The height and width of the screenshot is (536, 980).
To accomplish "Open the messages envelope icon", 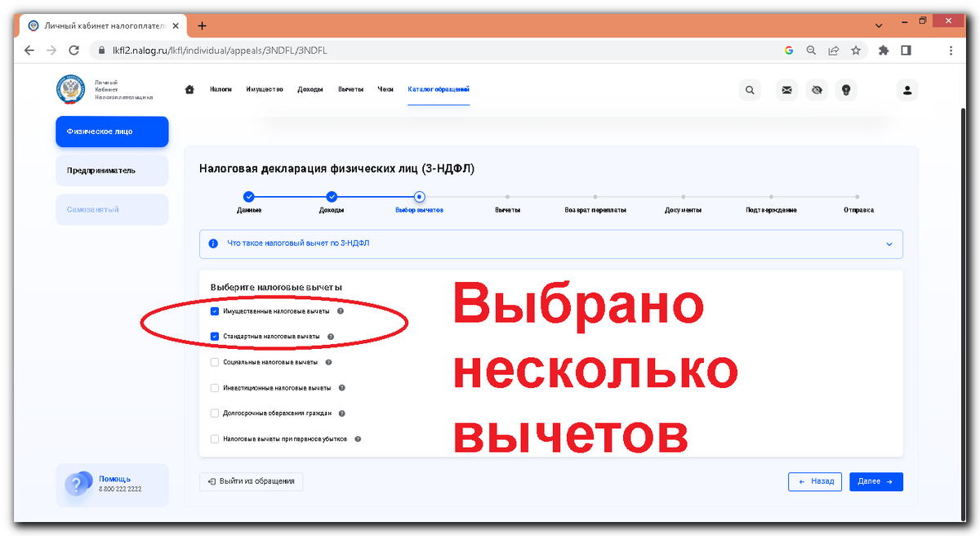I will [x=786, y=90].
